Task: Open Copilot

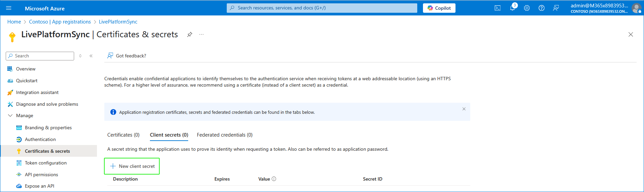Action: tap(439, 8)
